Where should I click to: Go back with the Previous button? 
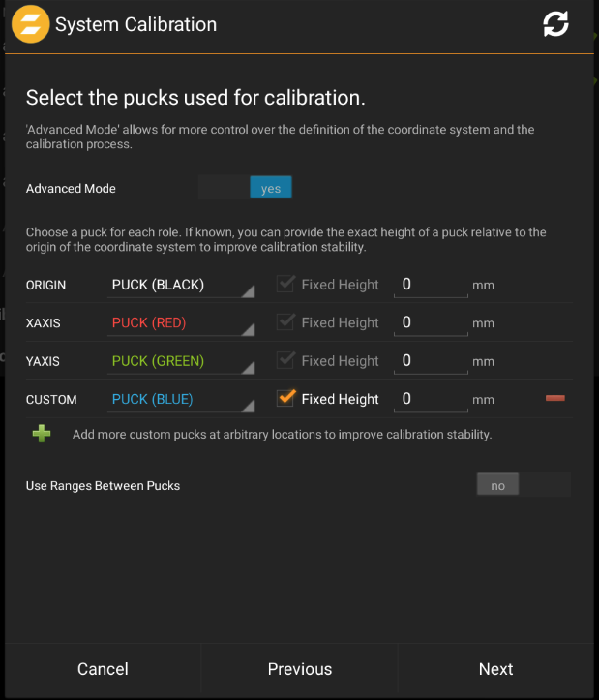pos(300,669)
